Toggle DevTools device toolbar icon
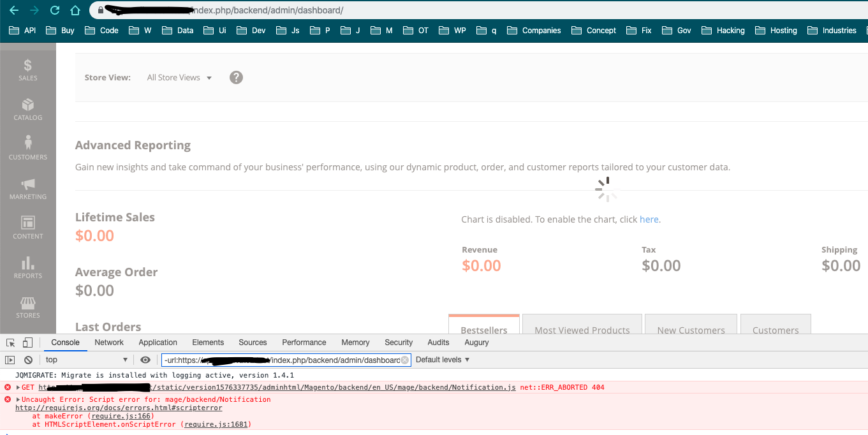The height and width of the screenshot is (435, 868). [x=27, y=343]
